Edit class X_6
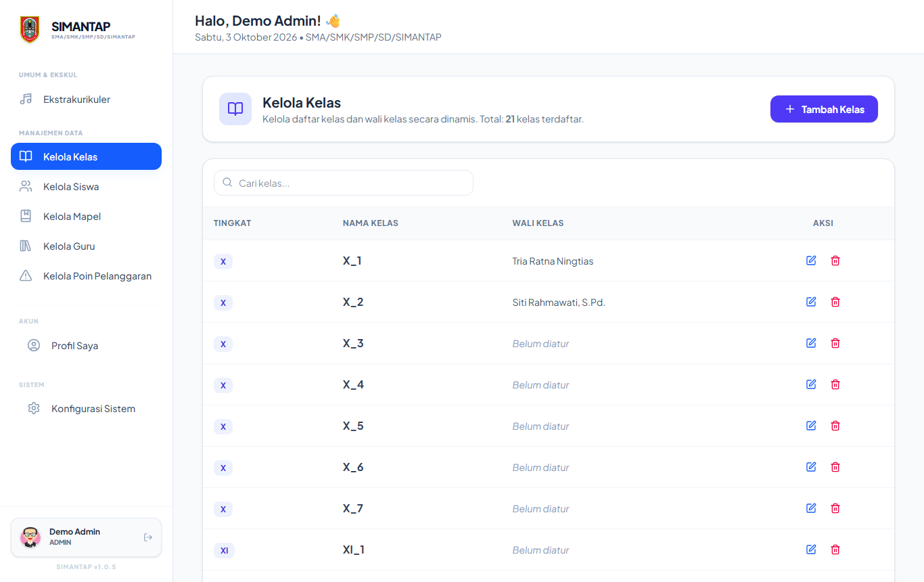Image resolution: width=924 pixels, height=582 pixels. (811, 467)
